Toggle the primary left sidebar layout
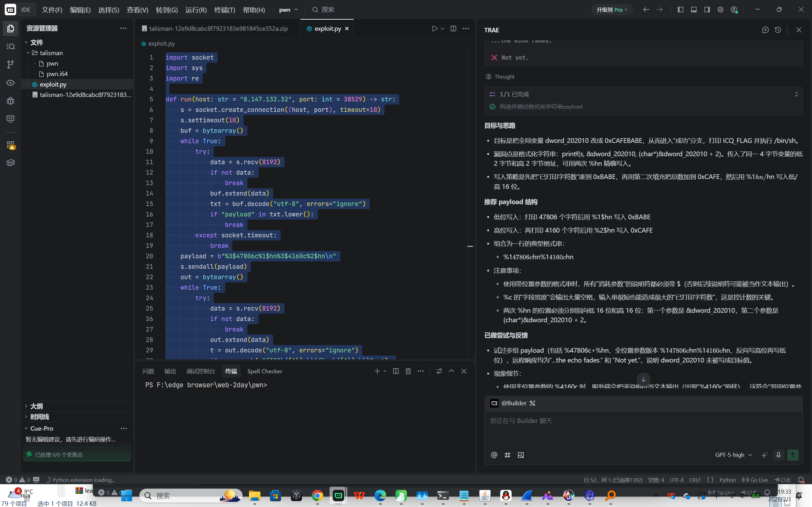This screenshot has width=812, height=507. [680, 10]
